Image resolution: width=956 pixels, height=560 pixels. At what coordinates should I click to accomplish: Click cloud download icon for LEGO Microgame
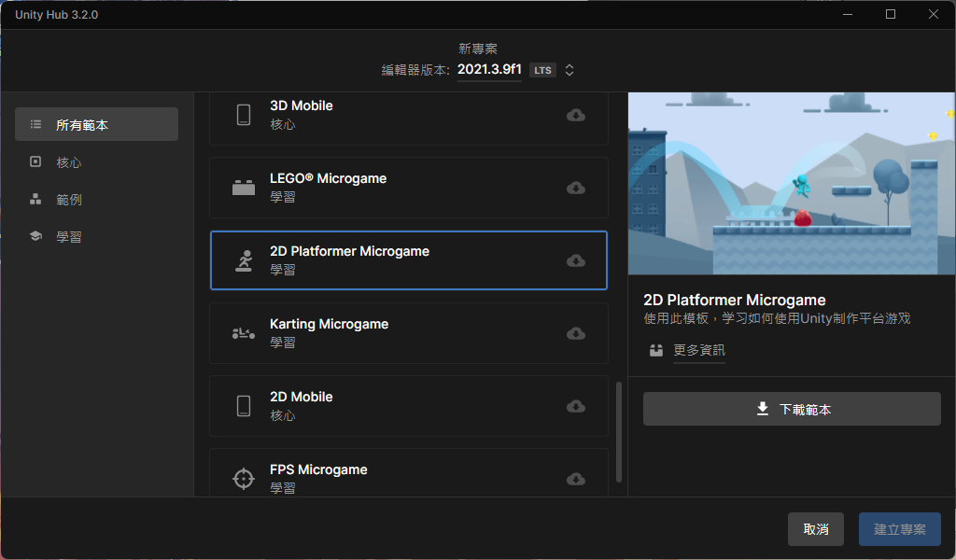pyautogui.click(x=575, y=188)
